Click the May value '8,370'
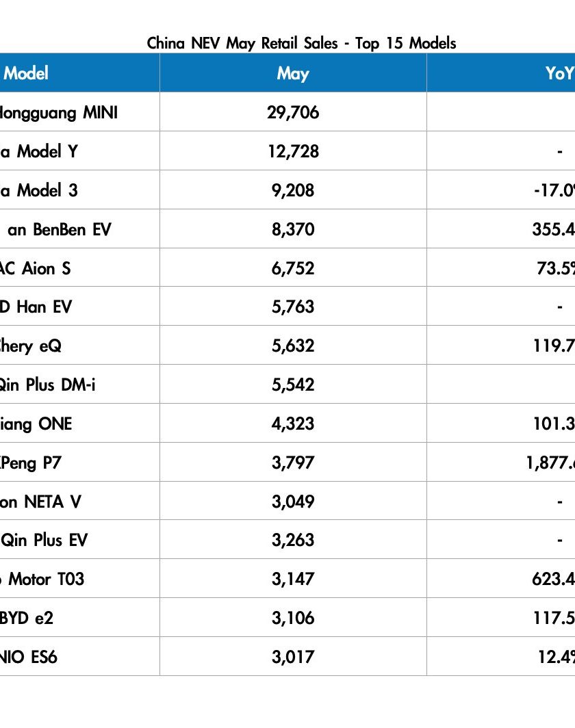 [293, 229]
